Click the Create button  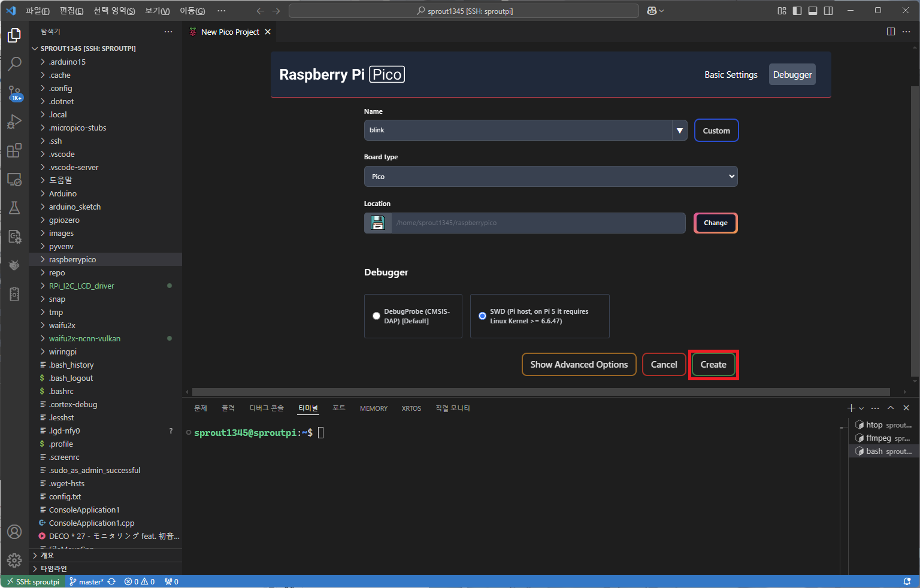tap(713, 365)
